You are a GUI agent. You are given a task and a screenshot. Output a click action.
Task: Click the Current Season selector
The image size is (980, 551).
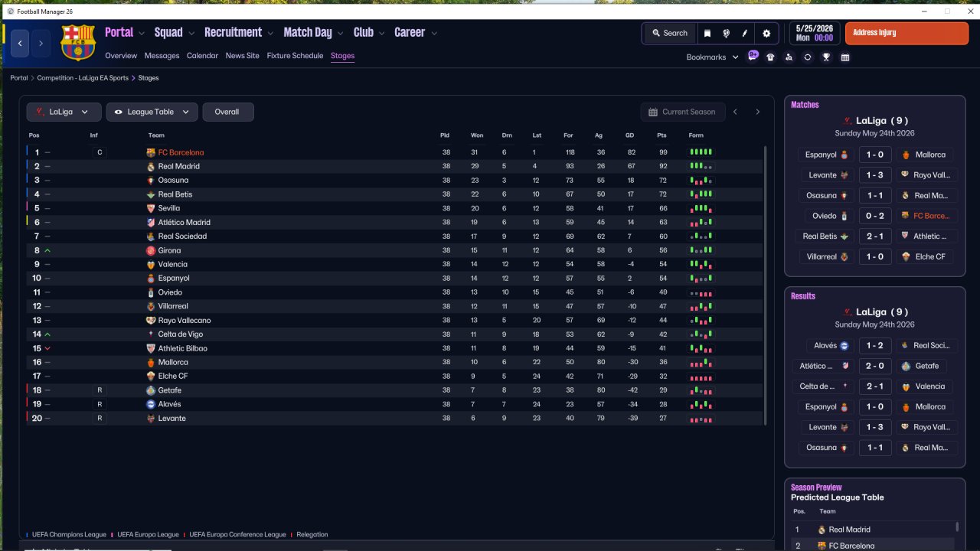(x=682, y=112)
